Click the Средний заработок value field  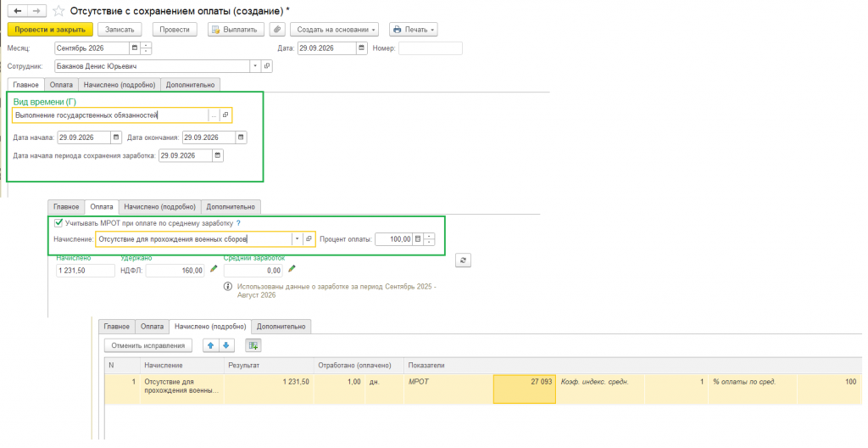point(253,271)
